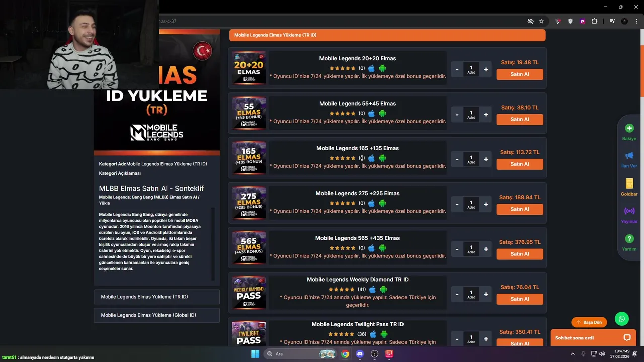Click Android icon on Twilight Pass row
644x362 pixels.
(384, 334)
